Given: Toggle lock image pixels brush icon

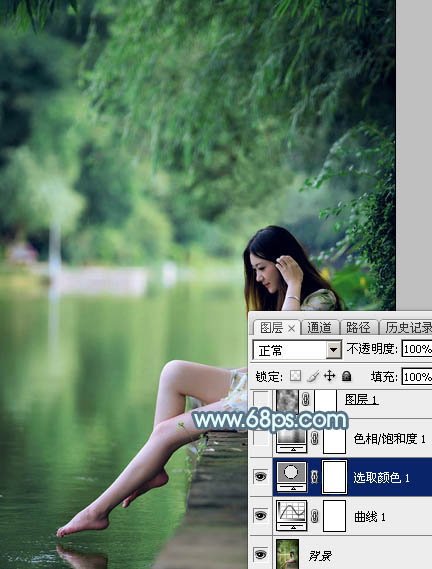Looking at the screenshot, I should [x=313, y=376].
